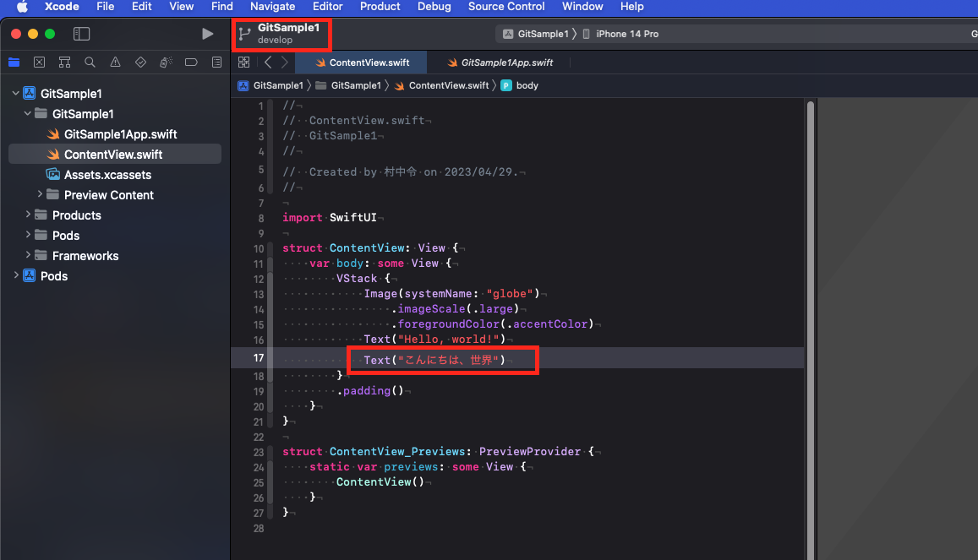Open the Debug menu
Image resolution: width=978 pixels, height=560 pixels.
tap(434, 6)
